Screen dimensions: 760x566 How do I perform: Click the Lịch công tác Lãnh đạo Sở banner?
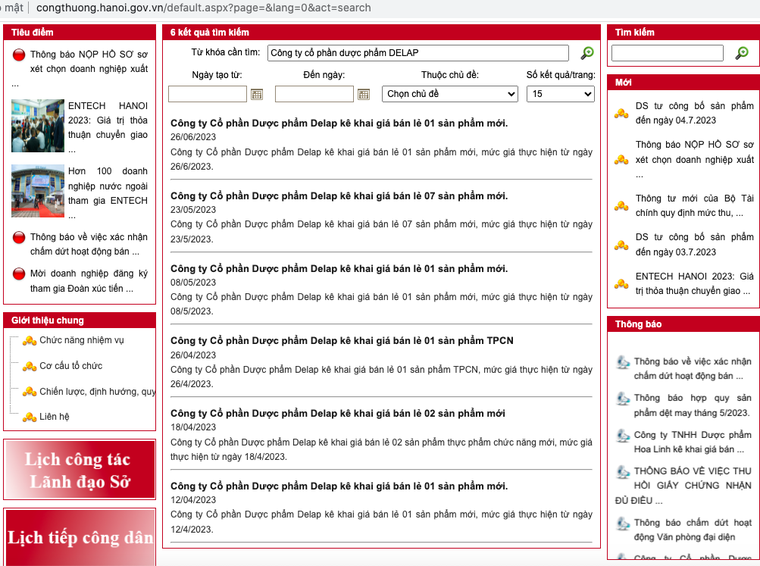[x=80, y=469]
